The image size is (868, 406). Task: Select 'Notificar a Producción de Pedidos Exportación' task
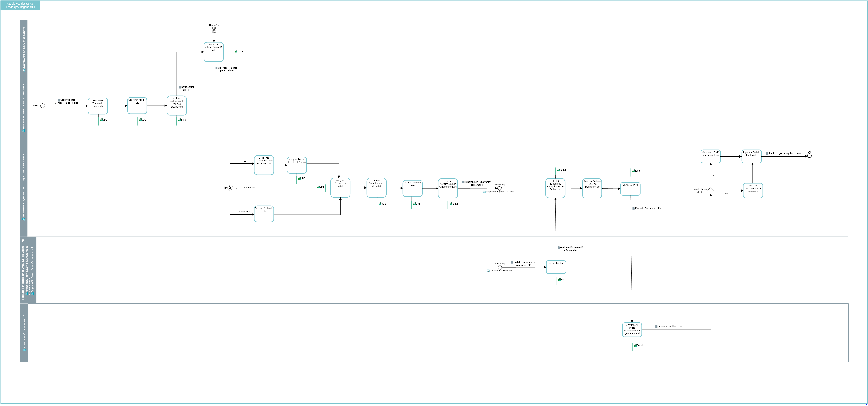pos(177,106)
